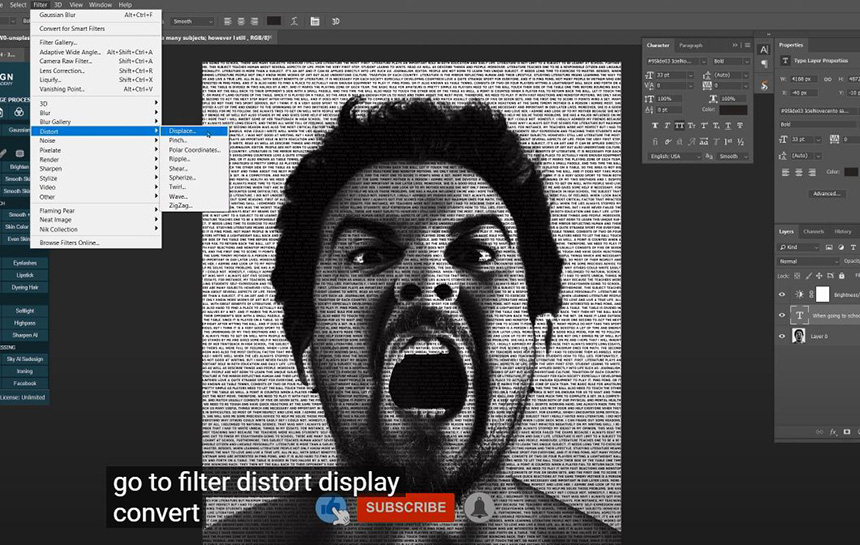Screen dimensions: 860x545
Task: Hide the Brightness adjustment layer
Action: pos(782,294)
